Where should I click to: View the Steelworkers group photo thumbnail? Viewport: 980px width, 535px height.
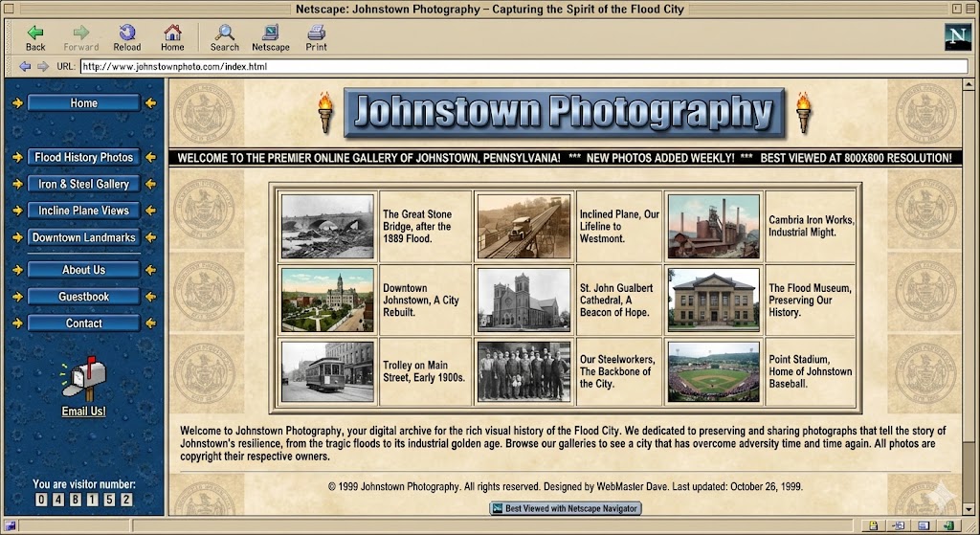(523, 371)
